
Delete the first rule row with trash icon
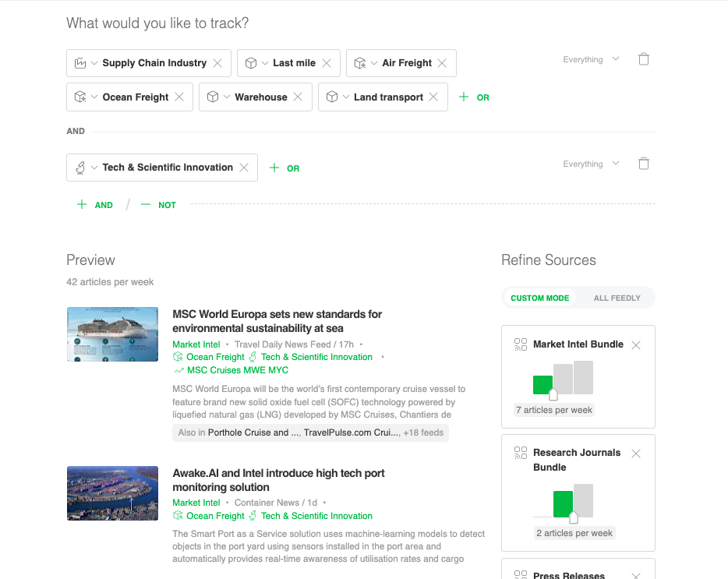pyautogui.click(x=643, y=59)
